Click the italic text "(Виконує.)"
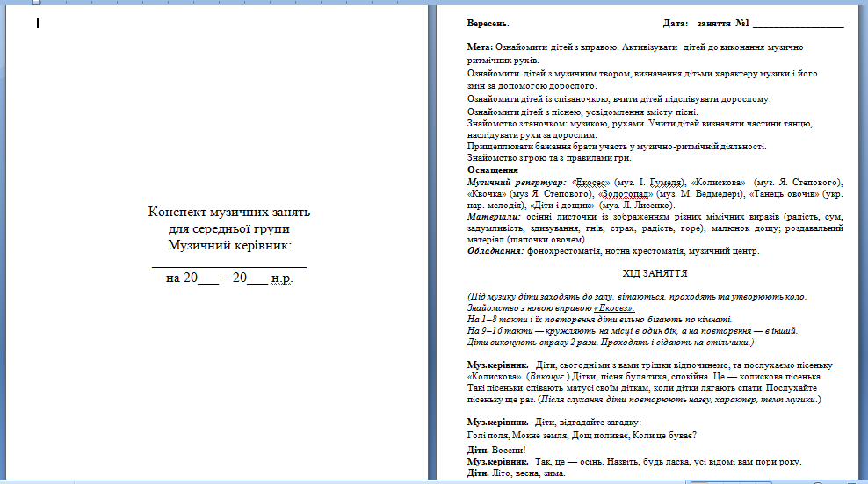Image resolution: width=868 pixels, height=484 pixels. tap(548, 377)
